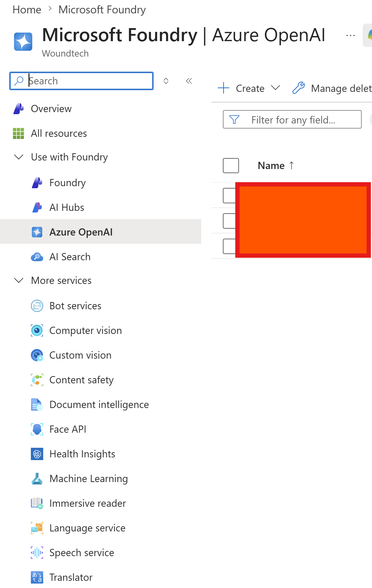Image resolution: width=372 pixels, height=588 pixels.
Task: Collapse the Use with Foundry section
Action: click(x=19, y=157)
